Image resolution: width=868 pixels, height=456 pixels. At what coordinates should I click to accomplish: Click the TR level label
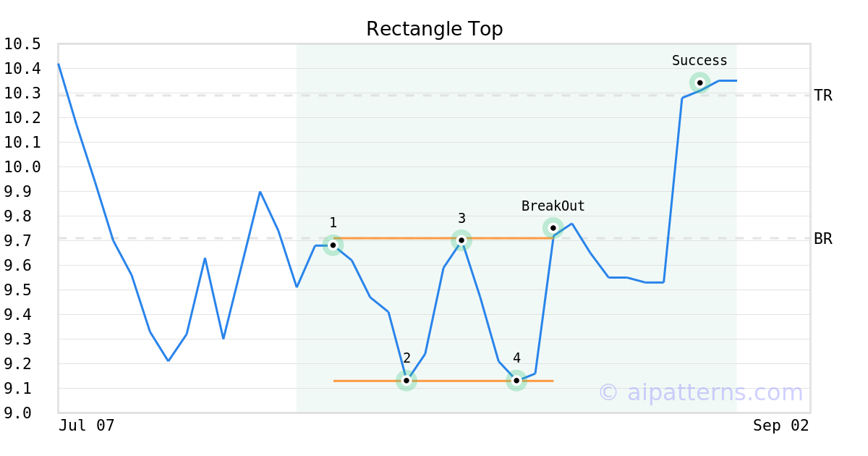(823, 96)
